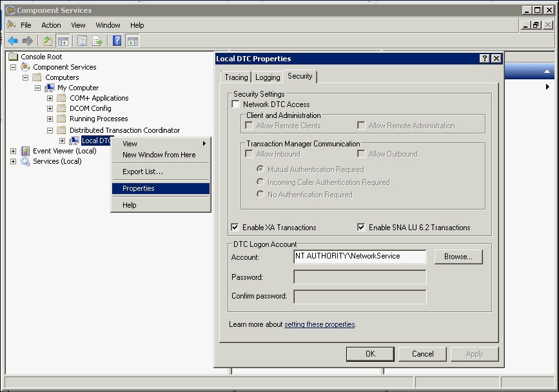The height and width of the screenshot is (392, 559).
Task: Open the blue Help toolbar icon
Action: tap(117, 41)
